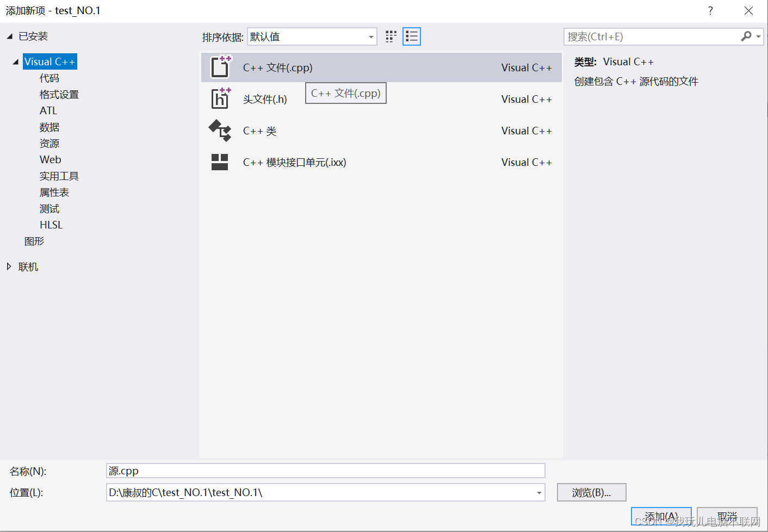Screen dimensions: 768x532
Task: Collapse the Visual C++ tree node
Action: pyautogui.click(x=16, y=62)
